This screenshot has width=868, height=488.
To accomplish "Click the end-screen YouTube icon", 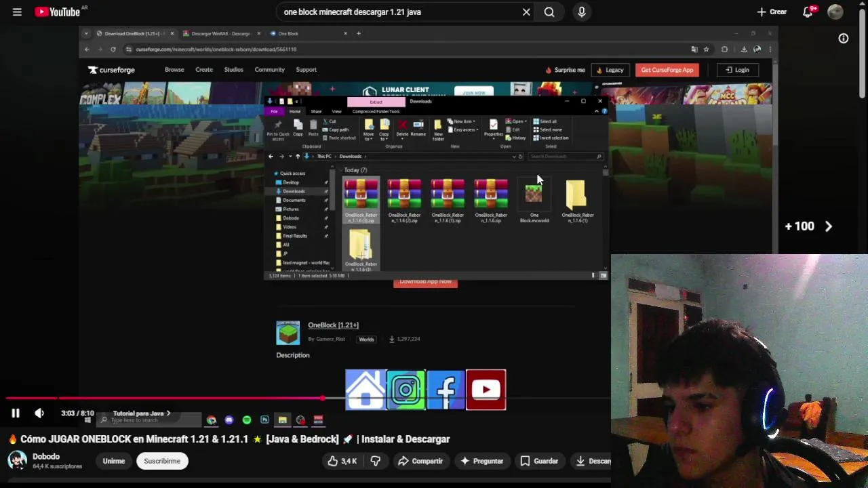I will (486, 390).
